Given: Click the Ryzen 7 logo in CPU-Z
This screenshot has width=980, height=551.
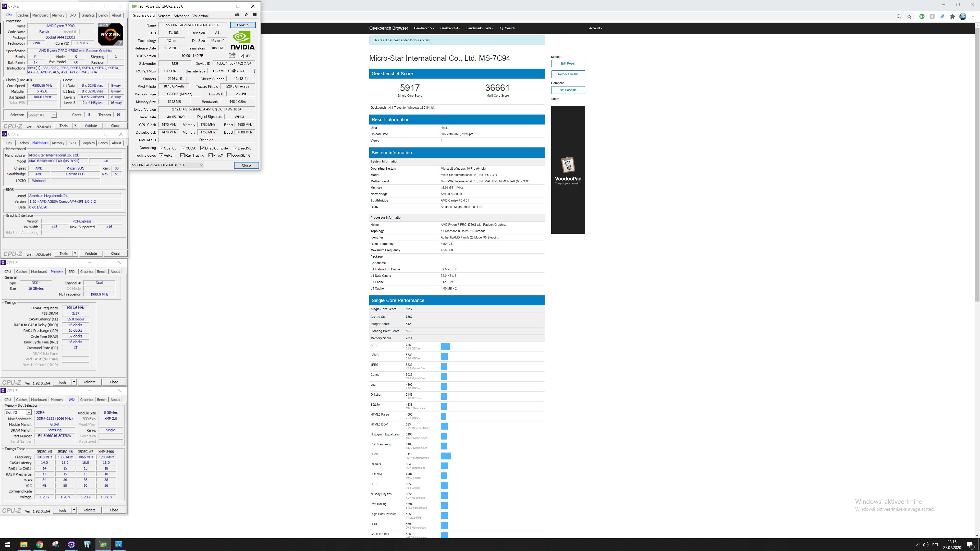Looking at the screenshot, I should click(111, 35).
